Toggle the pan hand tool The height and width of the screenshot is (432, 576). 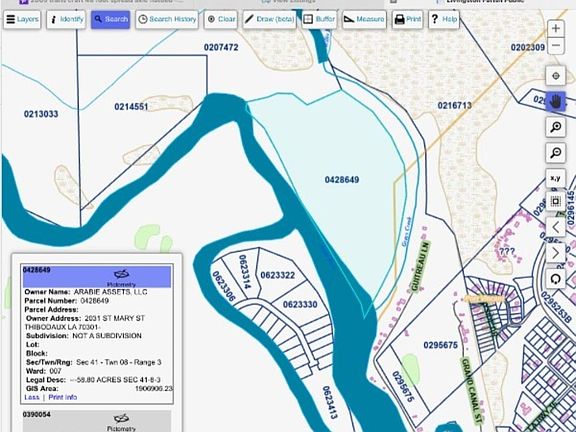pos(556,101)
